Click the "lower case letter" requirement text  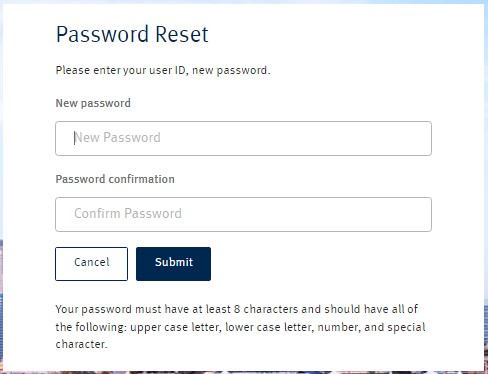tap(270, 327)
